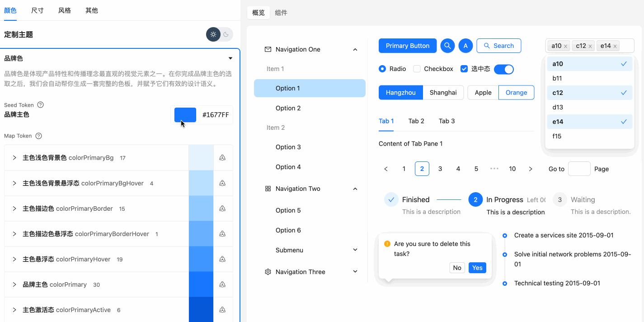Open Tab 2 in the tabs demo

tap(416, 121)
